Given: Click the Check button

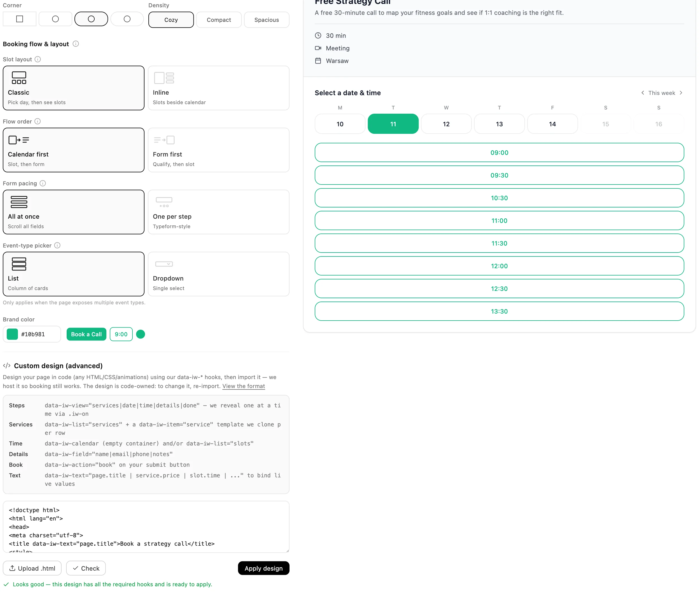Looking at the screenshot, I should (x=86, y=568).
